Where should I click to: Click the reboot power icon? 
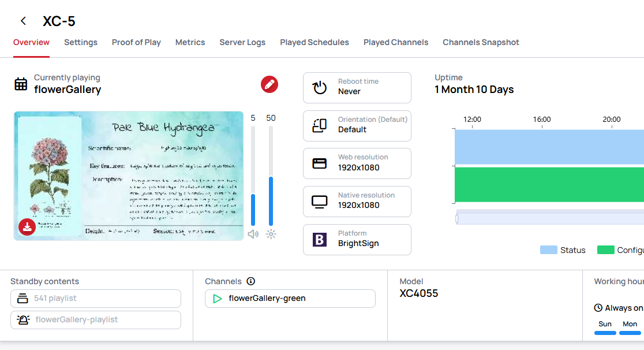(x=320, y=88)
